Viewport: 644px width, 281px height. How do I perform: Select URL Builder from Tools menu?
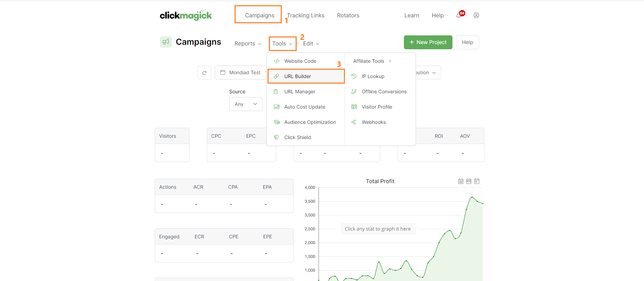tap(297, 76)
